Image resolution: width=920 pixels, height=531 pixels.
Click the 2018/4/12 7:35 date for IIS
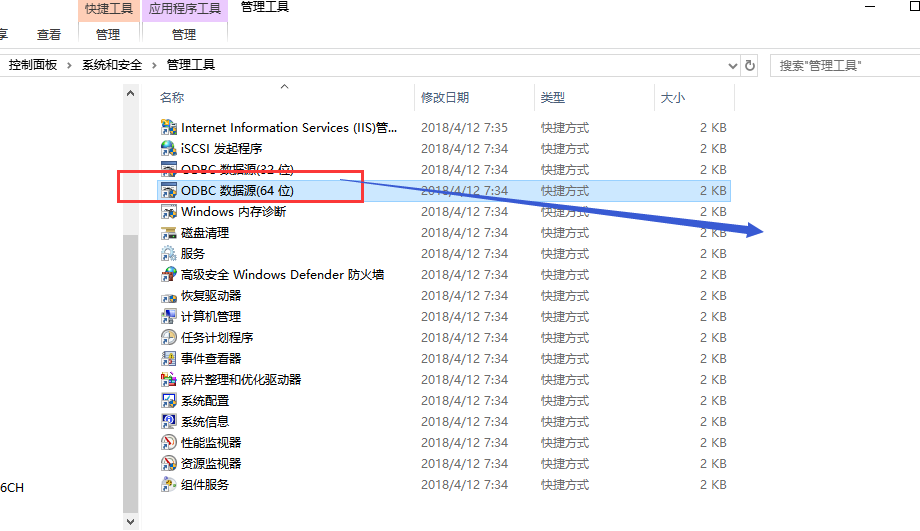tap(464, 127)
